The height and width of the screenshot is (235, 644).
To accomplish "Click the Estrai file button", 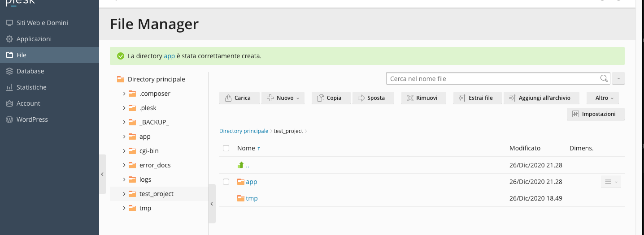I will 478,98.
